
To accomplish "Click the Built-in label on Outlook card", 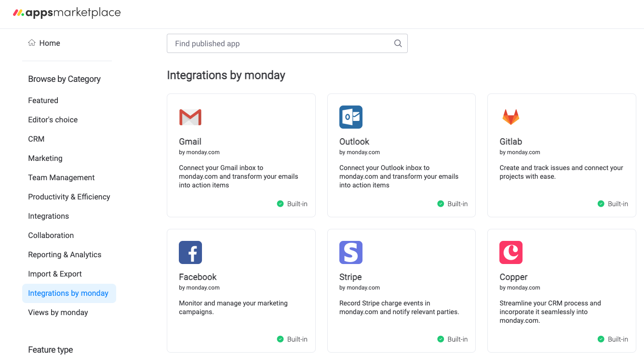I will point(457,204).
